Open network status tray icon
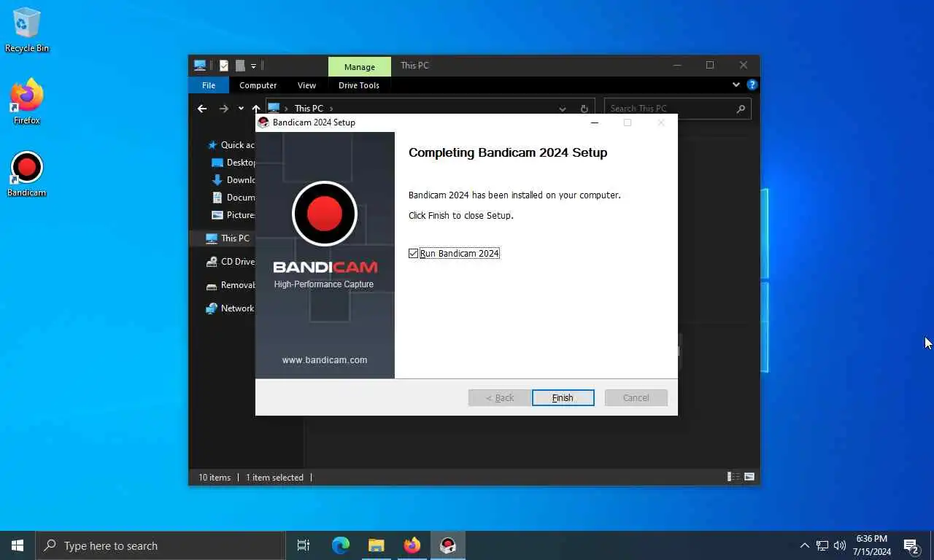Screen dimensions: 934x560 (x=822, y=545)
